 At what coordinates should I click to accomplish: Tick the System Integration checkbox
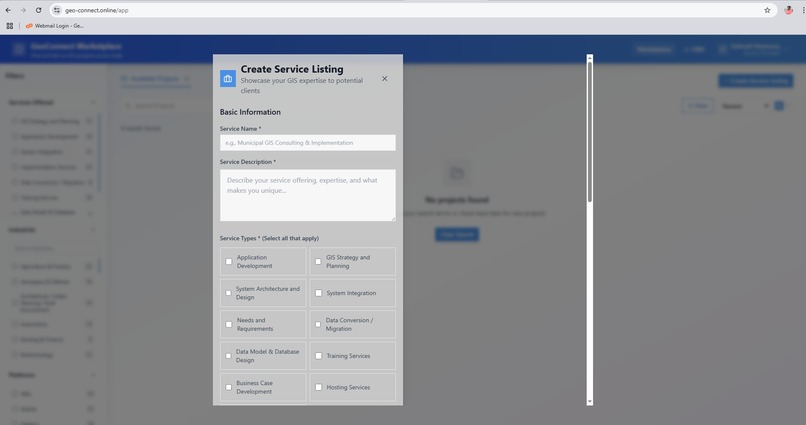pyautogui.click(x=319, y=293)
